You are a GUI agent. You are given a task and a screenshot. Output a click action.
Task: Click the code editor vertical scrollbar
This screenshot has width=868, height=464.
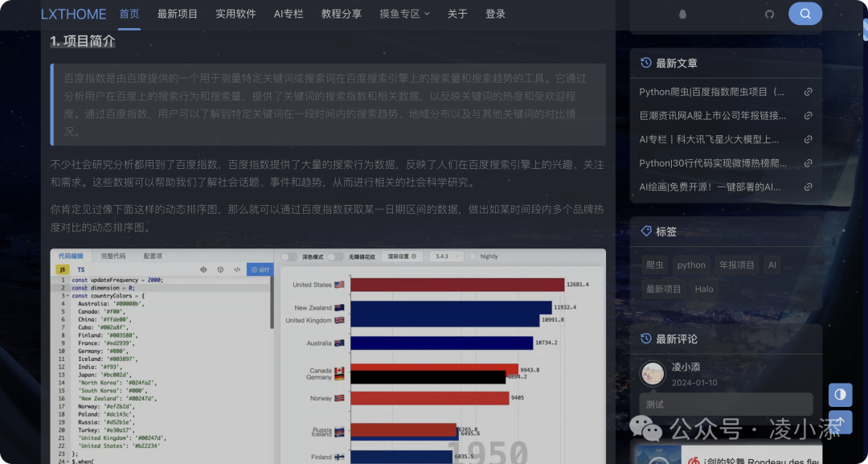[x=272, y=302]
